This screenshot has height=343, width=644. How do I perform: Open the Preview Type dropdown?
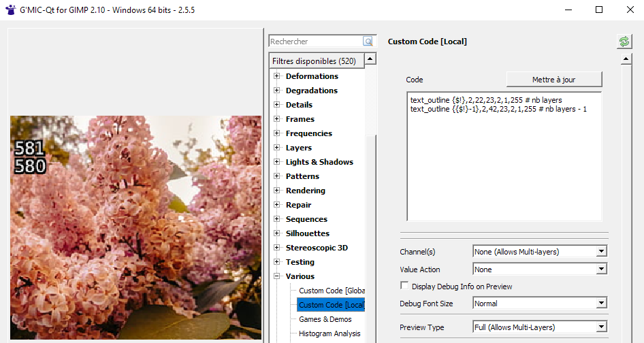[539, 327]
